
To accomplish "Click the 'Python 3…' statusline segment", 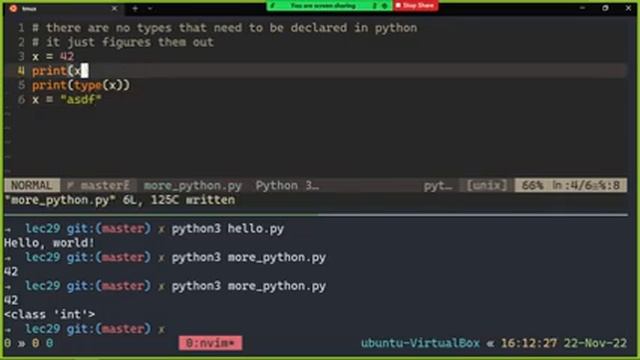I will tap(287, 185).
